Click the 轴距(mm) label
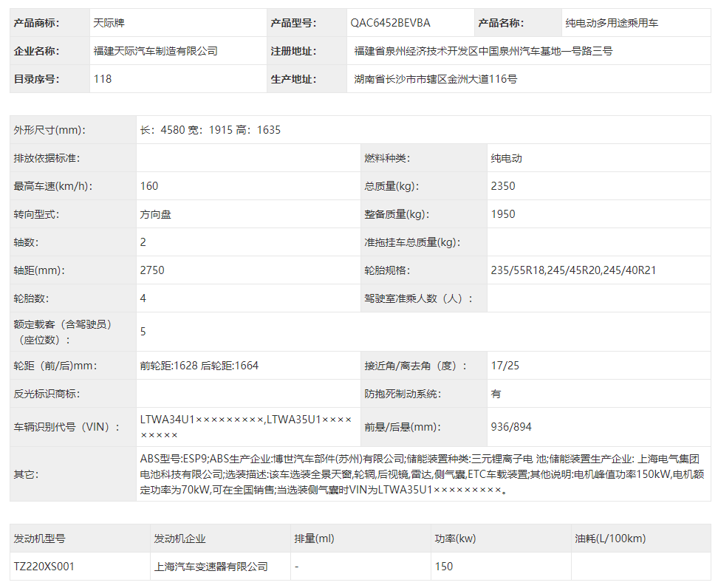 point(39,270)
